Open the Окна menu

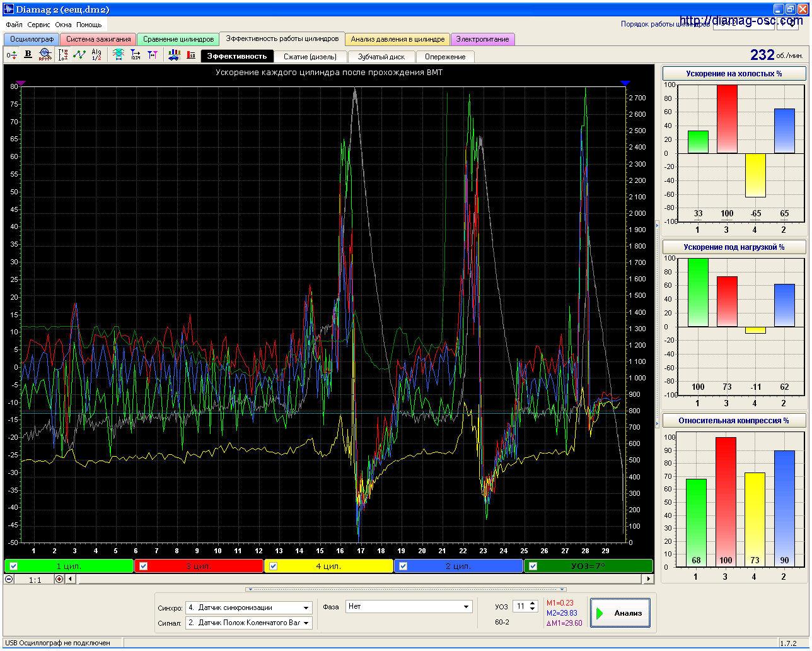click(x=63, y=25)
